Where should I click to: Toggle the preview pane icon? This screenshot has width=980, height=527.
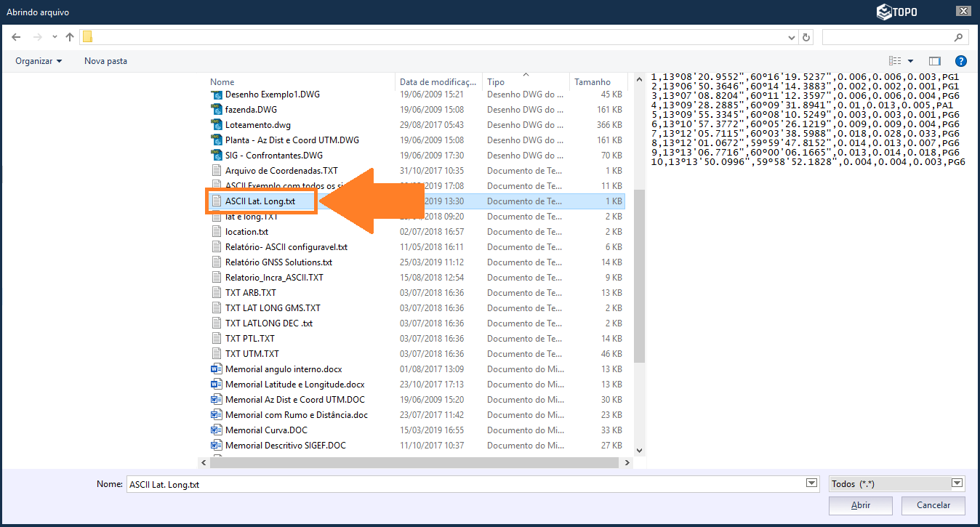pos(935,61)
